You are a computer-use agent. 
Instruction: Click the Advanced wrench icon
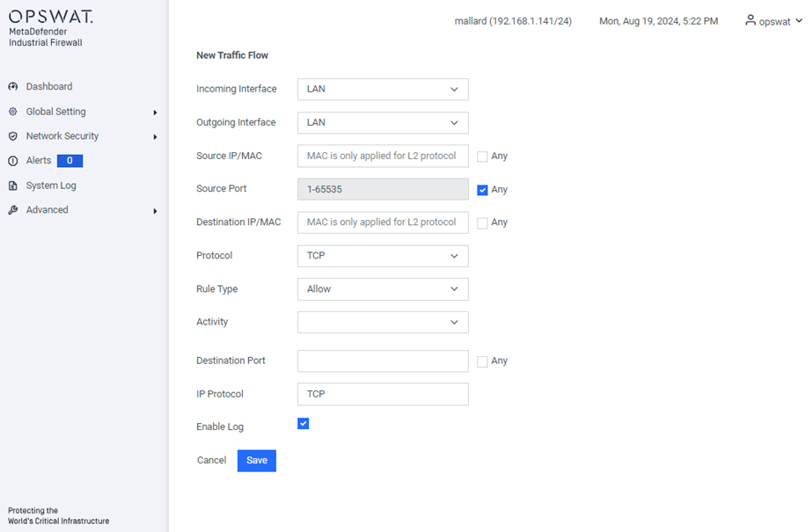(x=13, y=209)
